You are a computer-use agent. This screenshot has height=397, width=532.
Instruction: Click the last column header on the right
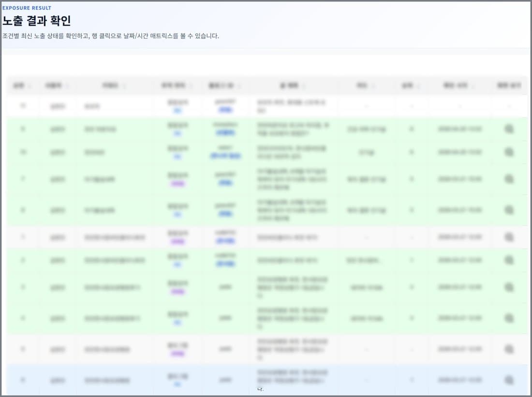[509, 86]
